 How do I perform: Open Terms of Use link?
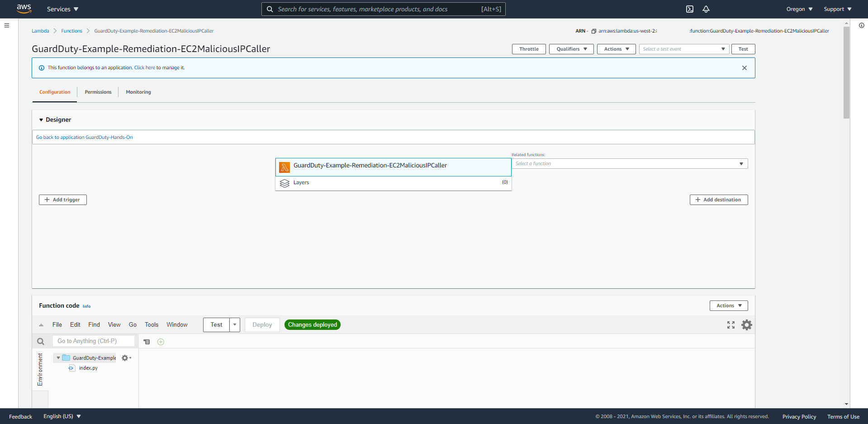click(843, 417)
